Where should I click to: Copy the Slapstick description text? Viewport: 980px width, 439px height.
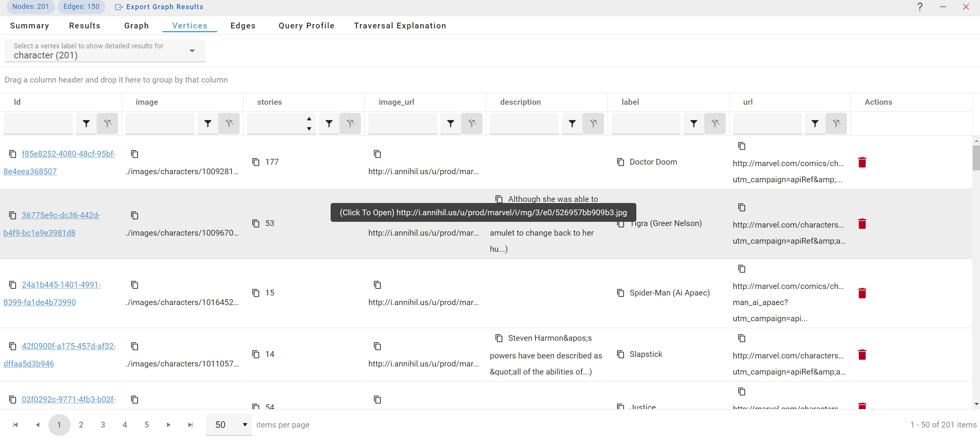point(499,338)
